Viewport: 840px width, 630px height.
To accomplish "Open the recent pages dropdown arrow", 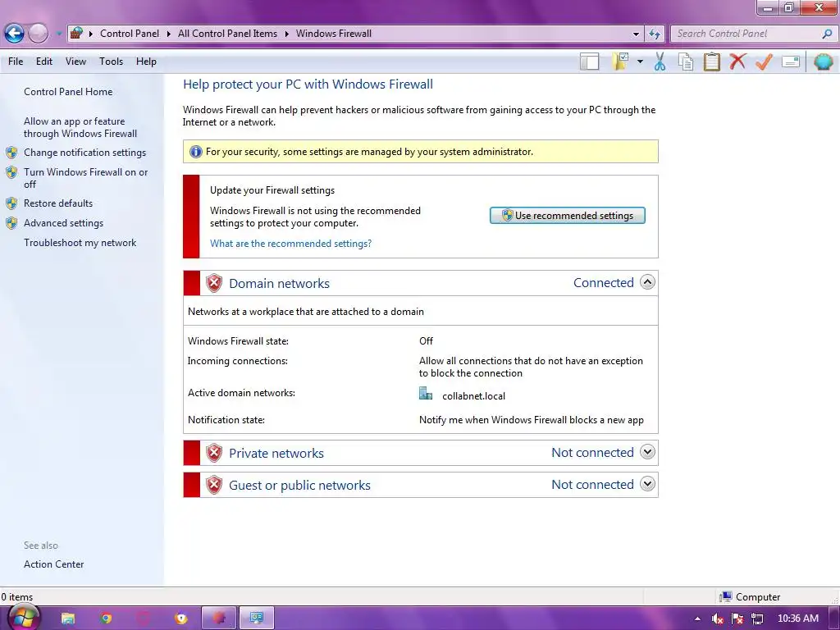I will click(58, 34).
